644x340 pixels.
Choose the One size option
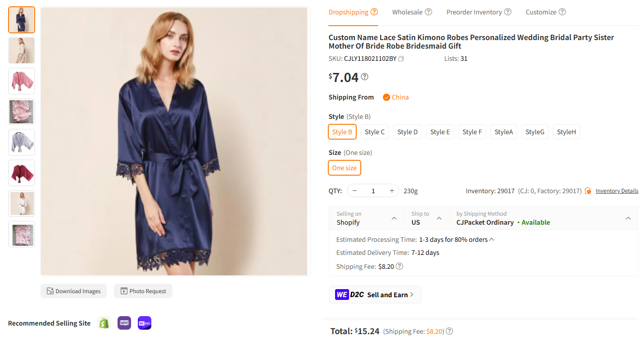point(344,168)
